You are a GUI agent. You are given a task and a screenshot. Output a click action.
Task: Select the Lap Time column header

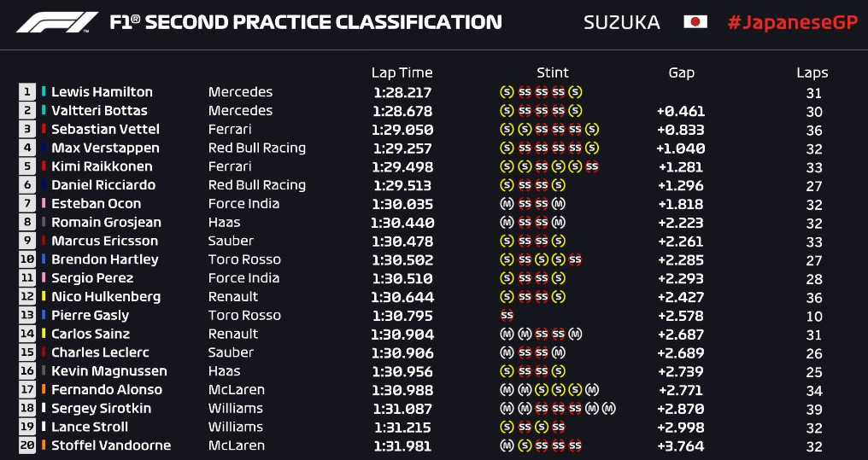tap(402, 73)
